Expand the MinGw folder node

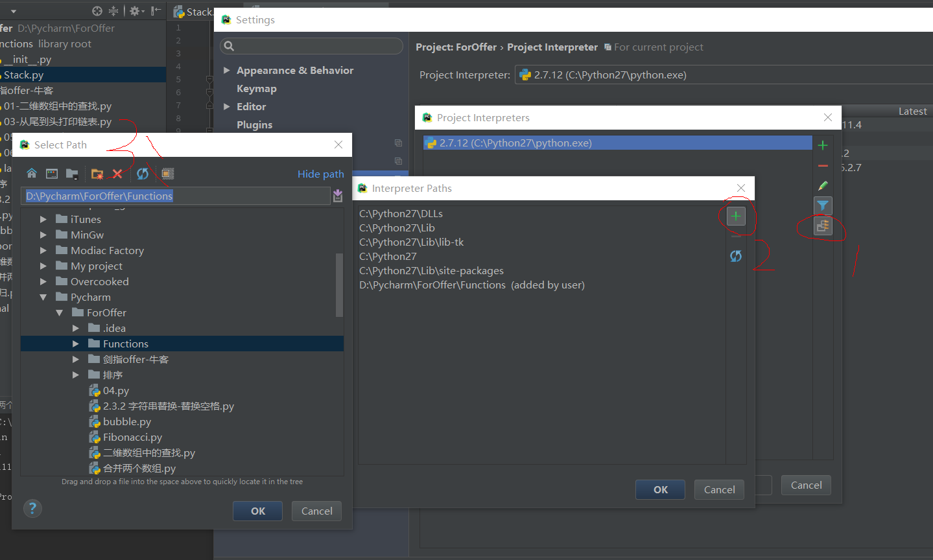pos(43,235)
